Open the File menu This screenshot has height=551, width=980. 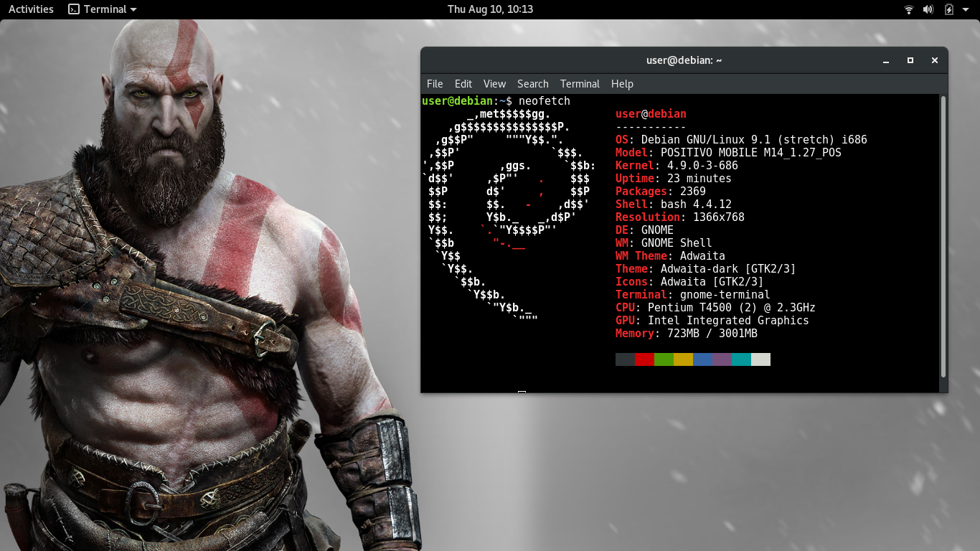(435, 84)
